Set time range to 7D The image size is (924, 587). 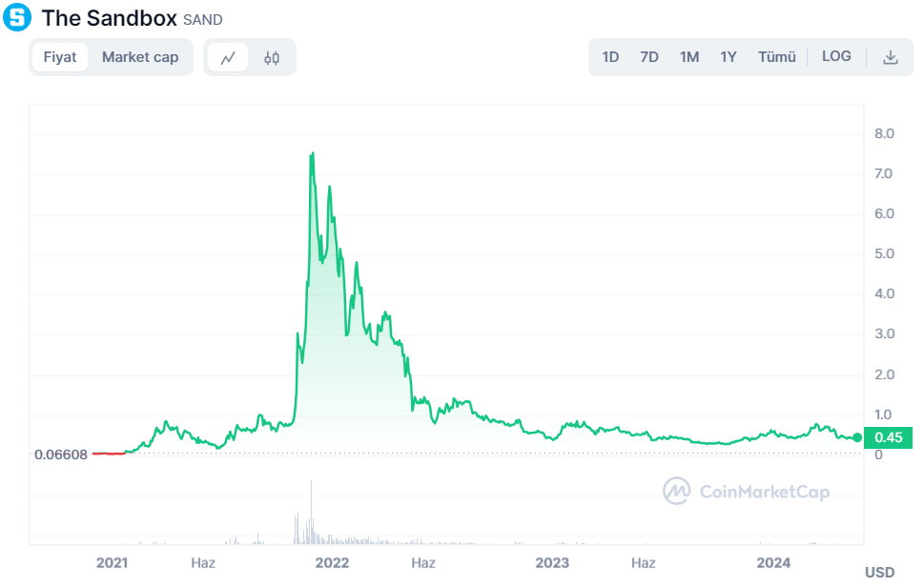click(649, 57)
